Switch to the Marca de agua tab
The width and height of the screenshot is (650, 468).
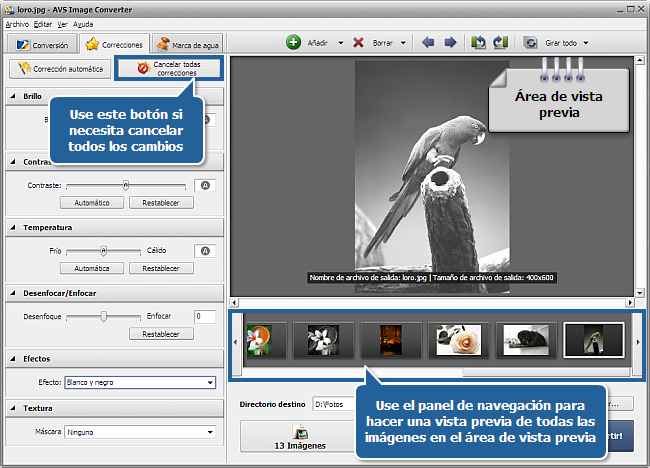[x=188, y=45]
